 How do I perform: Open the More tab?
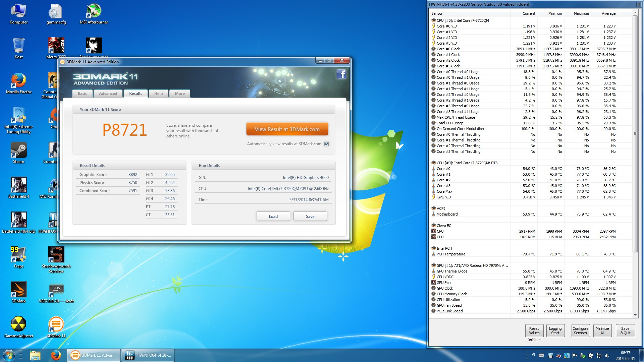(x=179, y=94)
